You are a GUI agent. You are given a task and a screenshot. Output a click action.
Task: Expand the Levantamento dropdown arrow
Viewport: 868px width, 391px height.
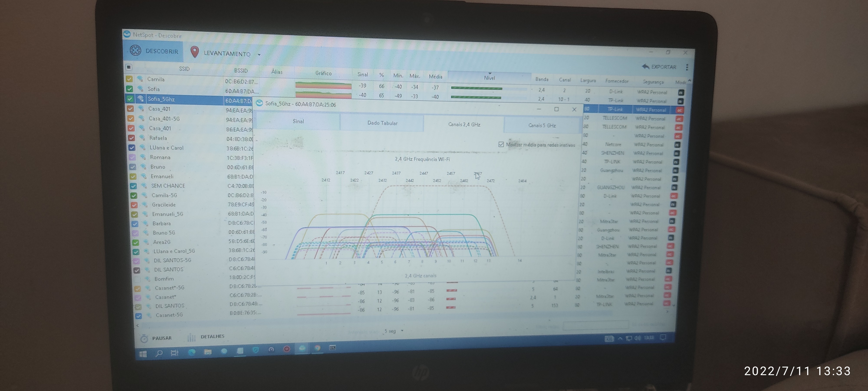pos(259,54)
